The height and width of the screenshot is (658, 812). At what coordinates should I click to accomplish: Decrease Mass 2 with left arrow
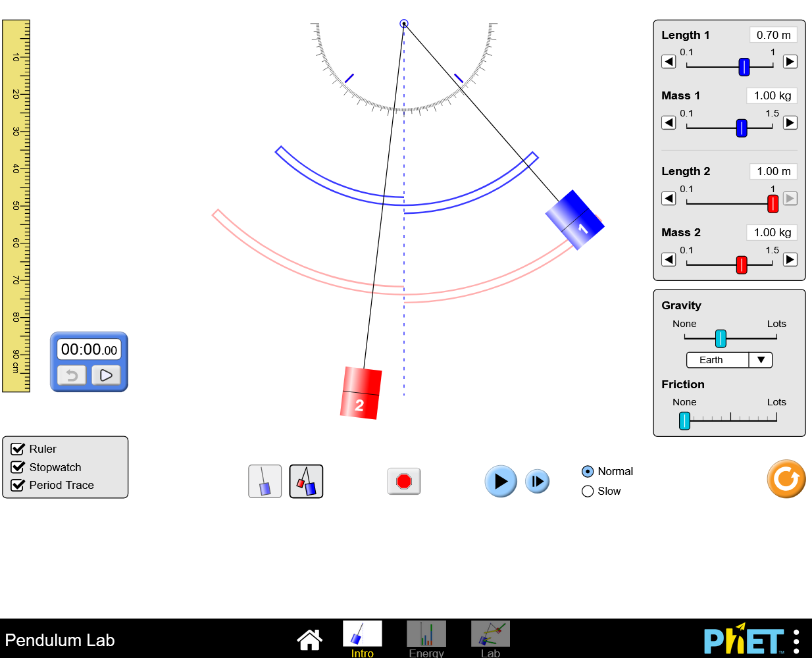tap(669, 260)
